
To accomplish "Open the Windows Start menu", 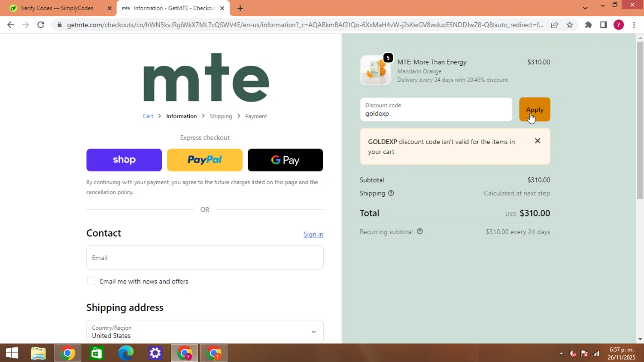I will pyautogui.click(x=12, y=353).
